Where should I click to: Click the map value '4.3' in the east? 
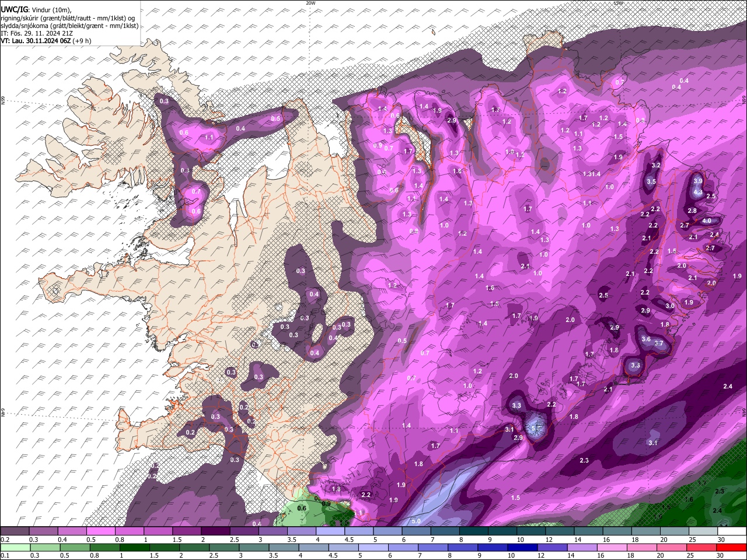tap(698, 192)
